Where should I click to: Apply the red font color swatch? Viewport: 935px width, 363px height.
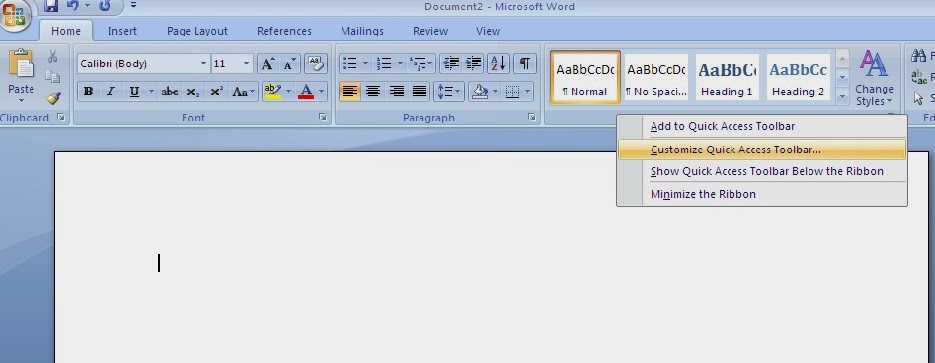(x=306, y=92)
